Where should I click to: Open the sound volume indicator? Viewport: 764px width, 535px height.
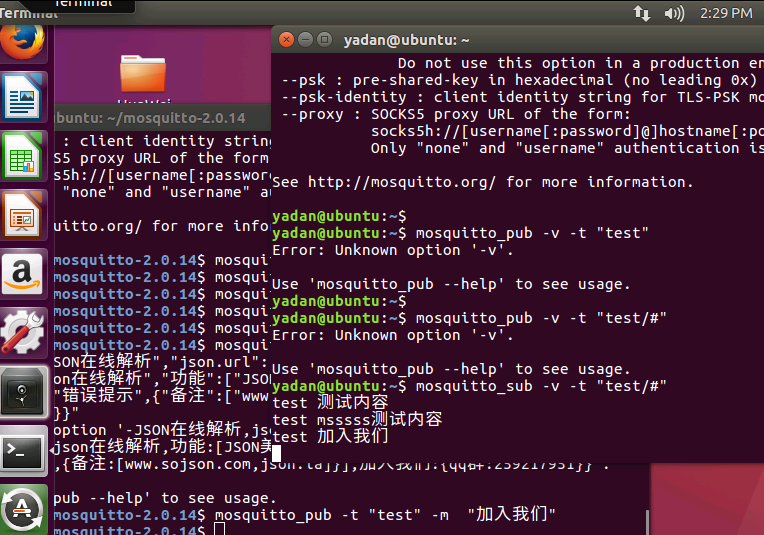(674, 13)
